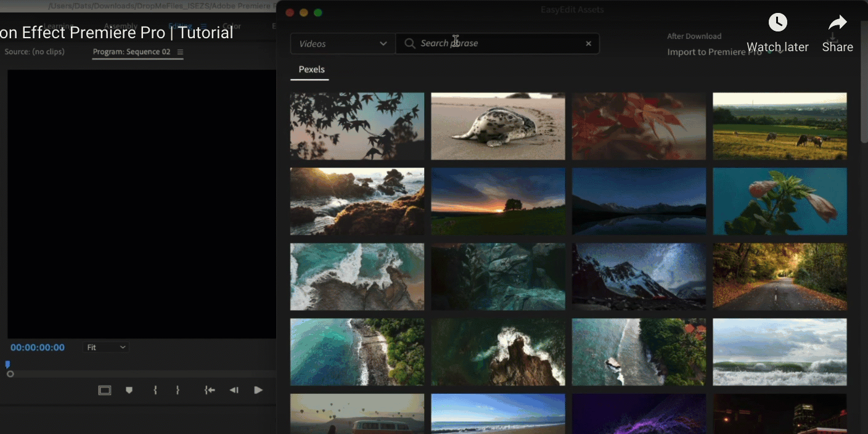
Task: Switch to the Source: (no clips) tab
Action: tap(35, 52)
